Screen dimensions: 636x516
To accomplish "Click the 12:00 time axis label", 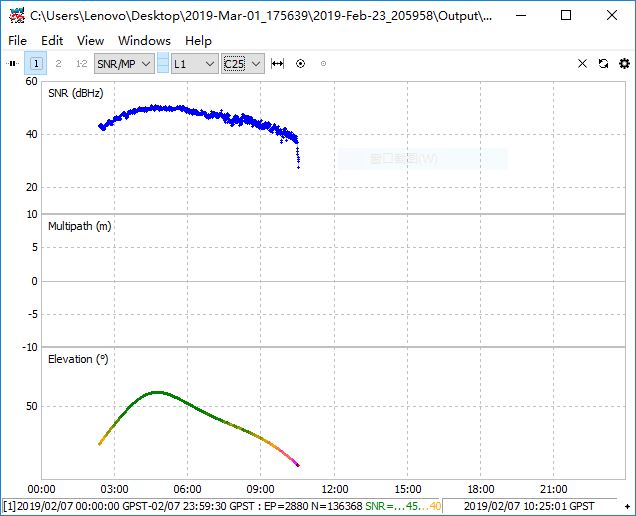I will pyautogui.click(x=335, y=489).
